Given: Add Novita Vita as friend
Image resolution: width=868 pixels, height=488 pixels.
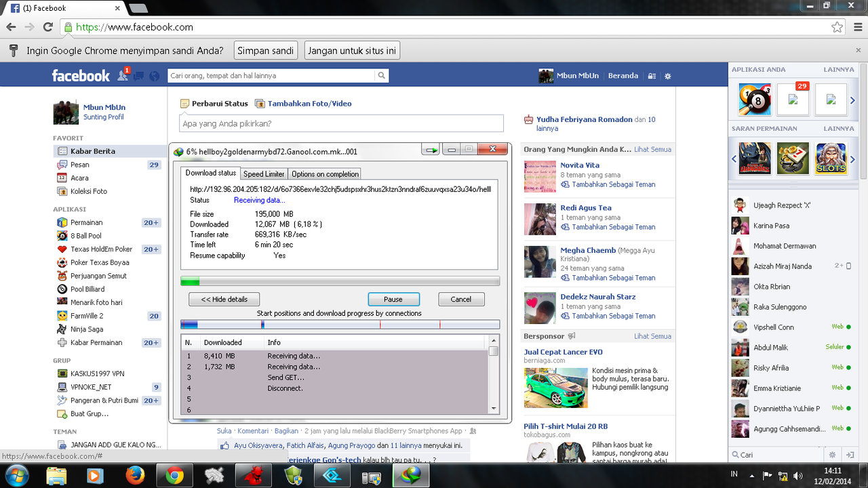Looking at the screenshot, I should (x=608, y=184).
